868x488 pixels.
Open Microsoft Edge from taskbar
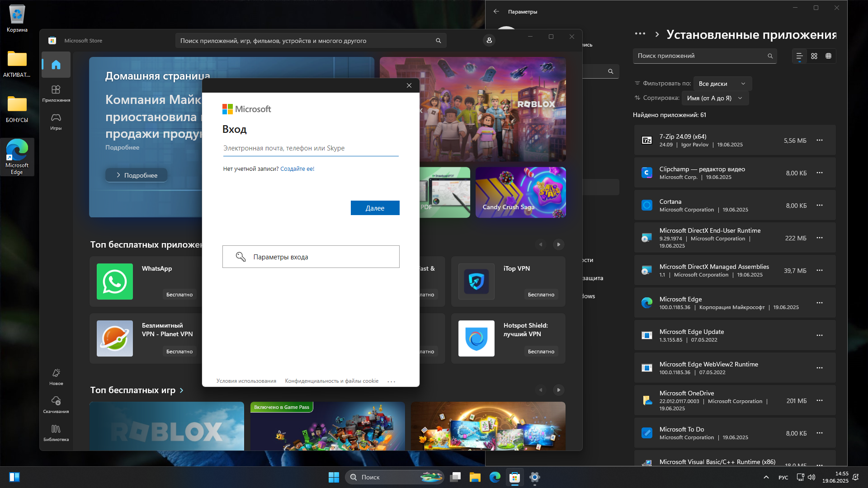495,477
